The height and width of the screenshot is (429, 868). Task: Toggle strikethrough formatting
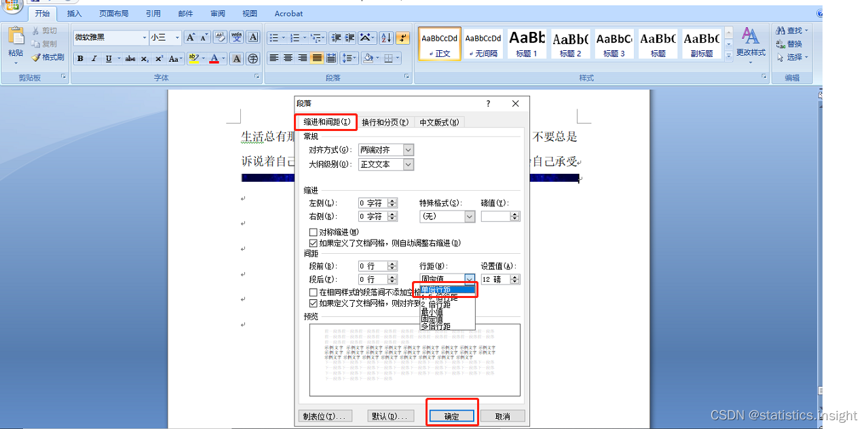[130, 58]
